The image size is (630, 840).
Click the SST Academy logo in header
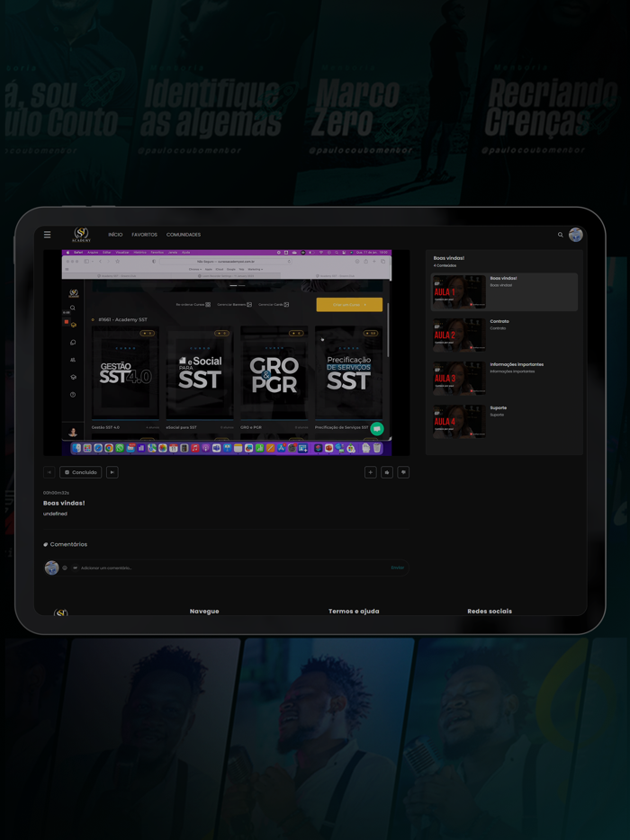point(82,235)
